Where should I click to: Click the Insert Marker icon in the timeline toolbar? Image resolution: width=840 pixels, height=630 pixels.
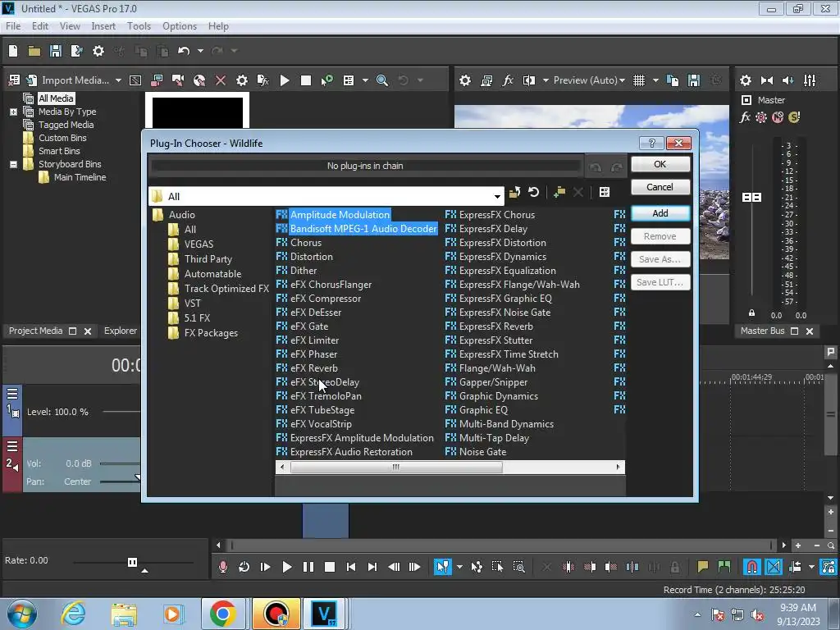702,567
